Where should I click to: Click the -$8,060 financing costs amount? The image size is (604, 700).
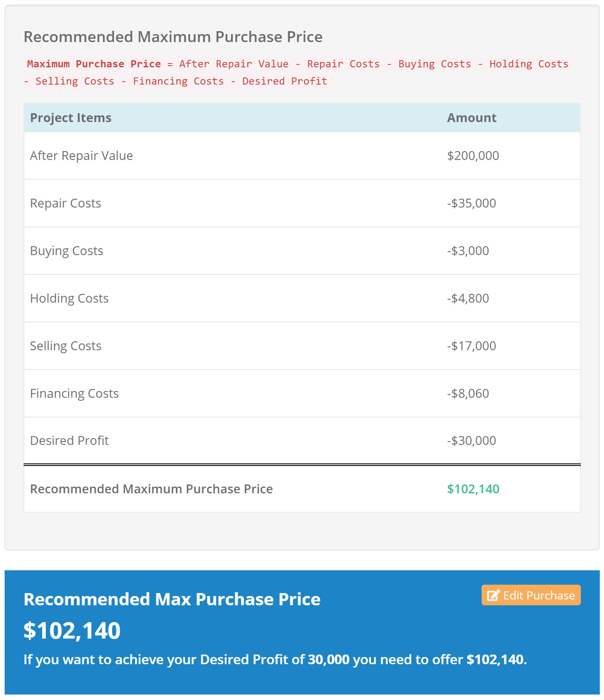tap(468, 394)
